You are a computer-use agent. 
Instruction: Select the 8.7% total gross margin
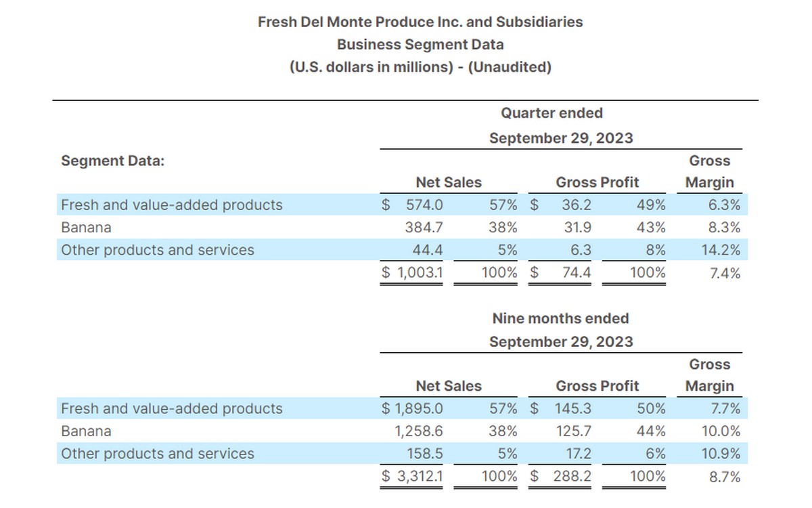[x=724, y=477]
